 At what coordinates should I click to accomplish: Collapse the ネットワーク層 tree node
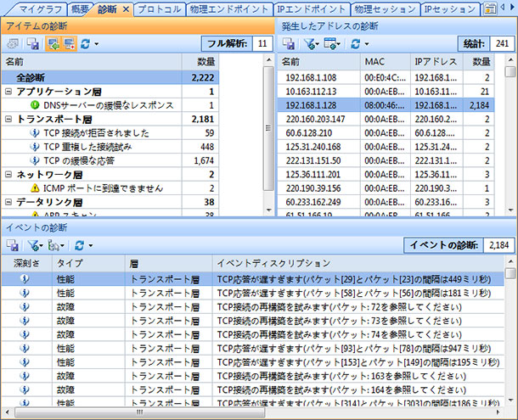click(x=8, y=174)
